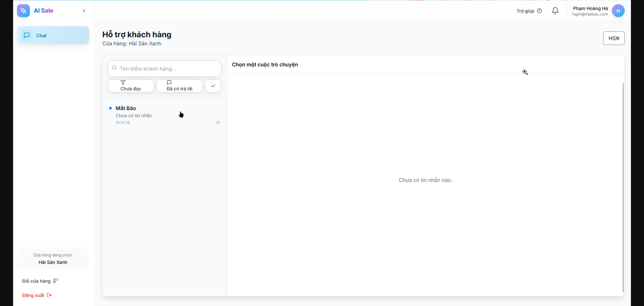Collapse the sidebar with the chevron arrow

[x=84, y=11]
